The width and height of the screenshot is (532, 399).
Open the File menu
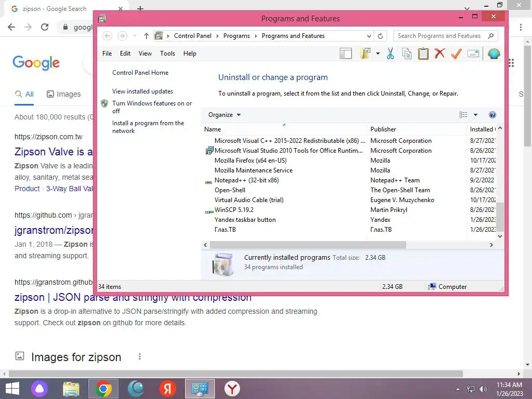coord(107,54)
